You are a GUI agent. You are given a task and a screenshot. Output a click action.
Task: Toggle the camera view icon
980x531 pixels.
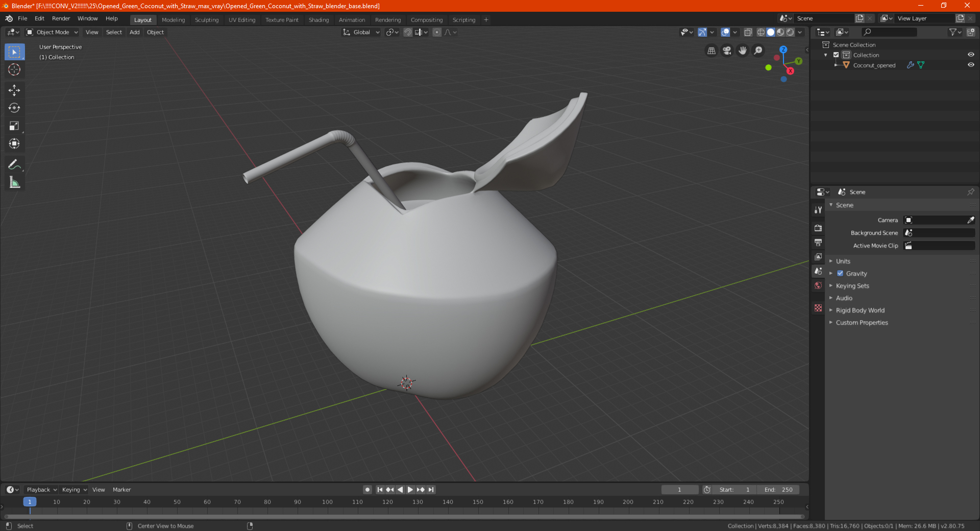727,51
